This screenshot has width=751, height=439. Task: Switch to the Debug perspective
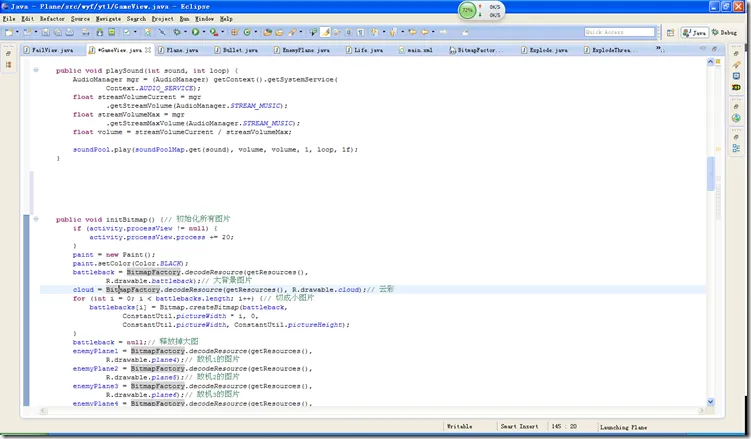(x=724, y=32)
